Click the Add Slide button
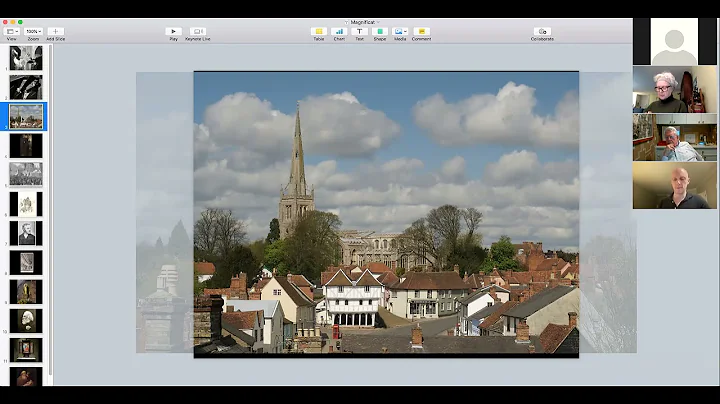720x404 pixels. click(55, 32)
